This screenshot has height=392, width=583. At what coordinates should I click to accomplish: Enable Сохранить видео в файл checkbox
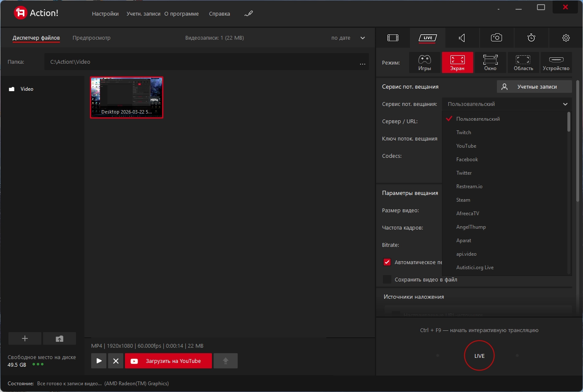click(387, 279)
